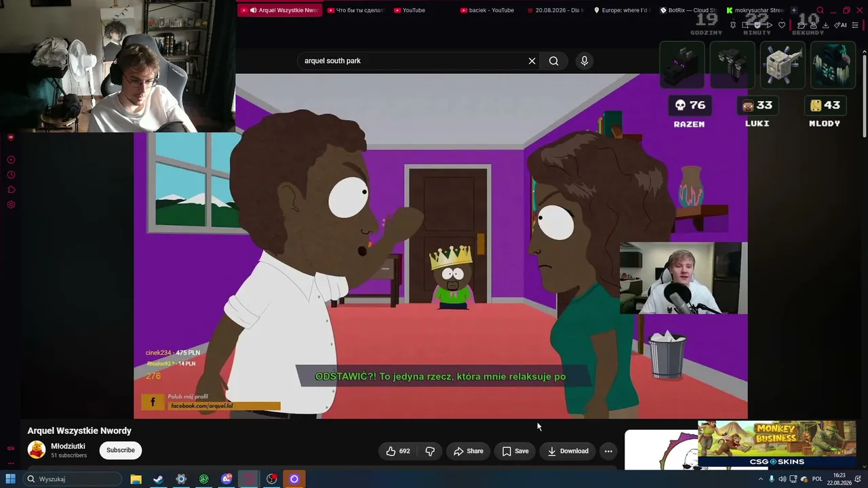Switch to the 20.08.2026 tab
Viewport: 868px width, 488px height.
[555, 10]
